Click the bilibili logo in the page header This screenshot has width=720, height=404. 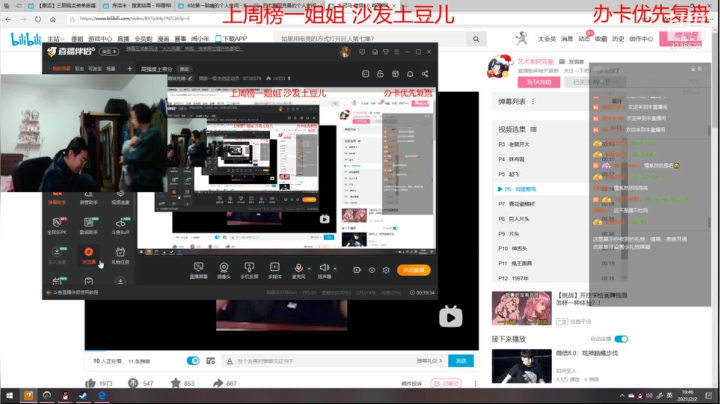point(26,39)
